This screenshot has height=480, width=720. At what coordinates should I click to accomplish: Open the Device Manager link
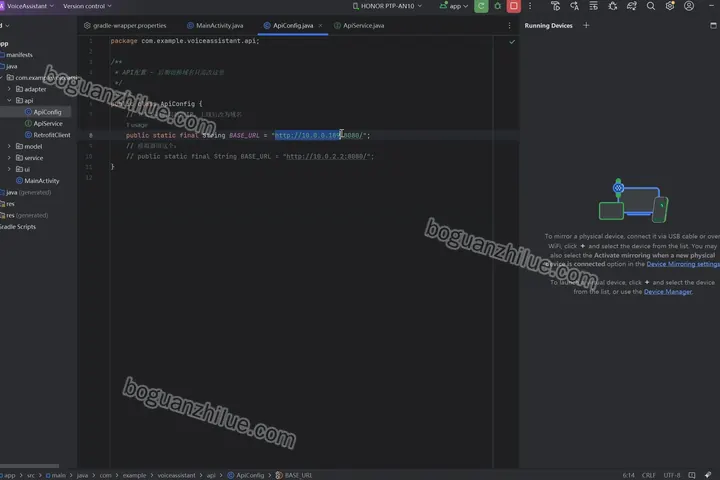(x=668, y=292)
